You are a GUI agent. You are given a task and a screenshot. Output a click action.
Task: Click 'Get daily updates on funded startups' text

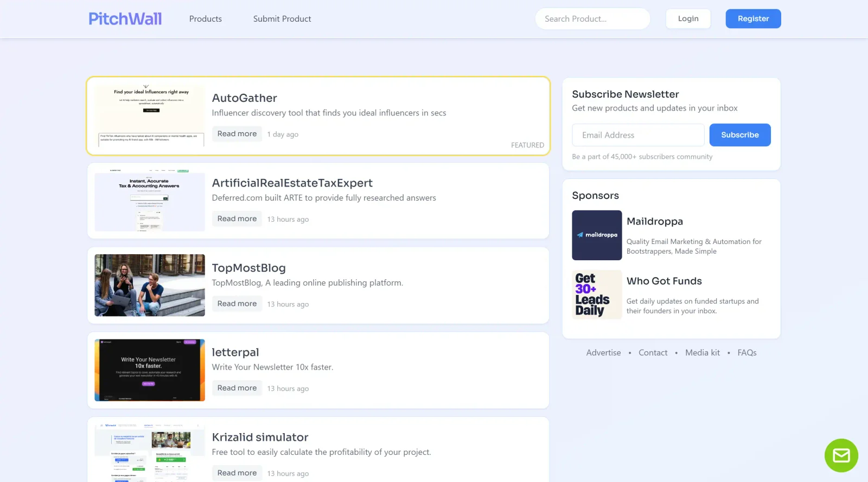(693, 306)
